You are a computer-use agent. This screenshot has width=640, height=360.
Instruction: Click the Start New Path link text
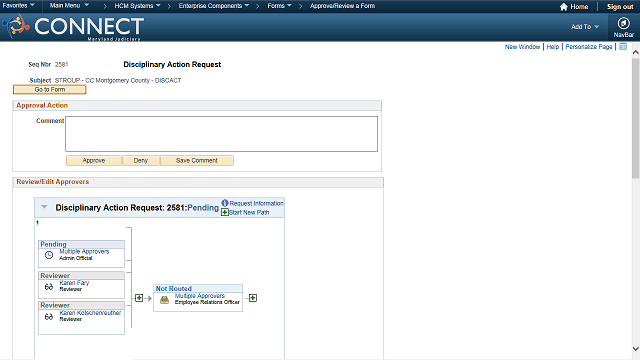pos(249,212)
